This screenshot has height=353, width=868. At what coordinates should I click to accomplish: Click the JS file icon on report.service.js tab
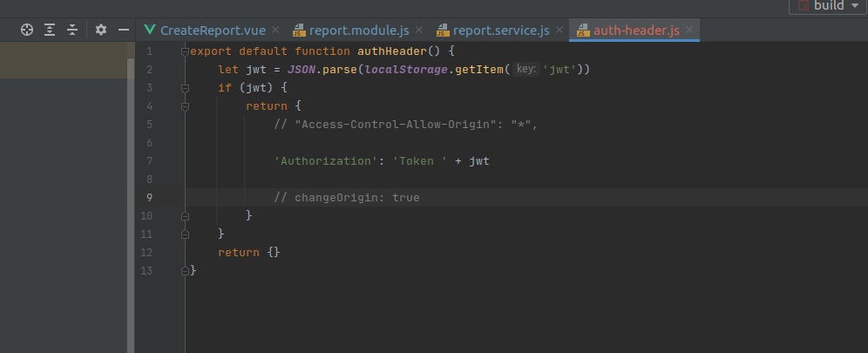(x=443, y=31)
